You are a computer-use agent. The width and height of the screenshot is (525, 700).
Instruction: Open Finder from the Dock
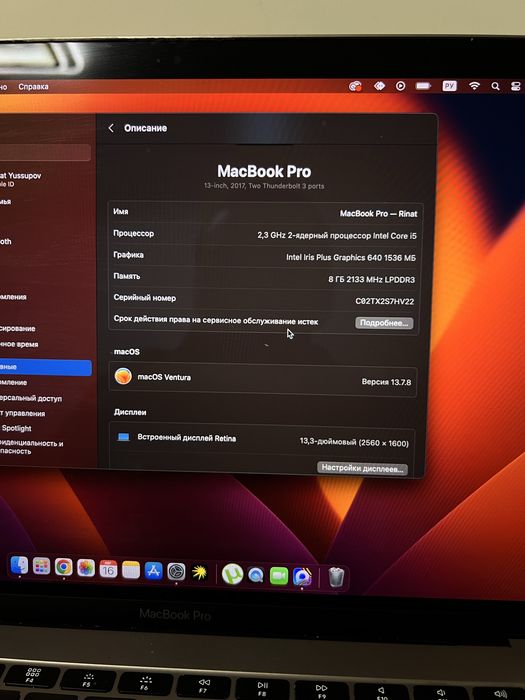pos(19,566)
